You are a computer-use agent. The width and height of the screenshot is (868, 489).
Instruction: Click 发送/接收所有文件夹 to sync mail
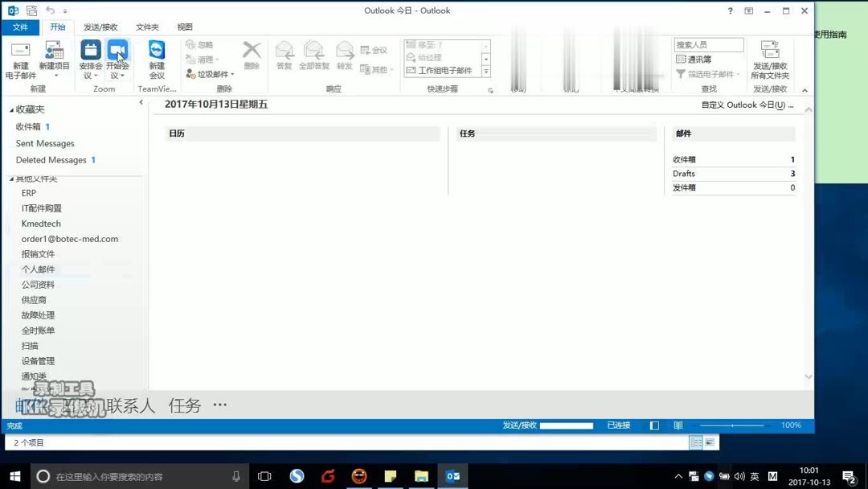tap(771, 58)
